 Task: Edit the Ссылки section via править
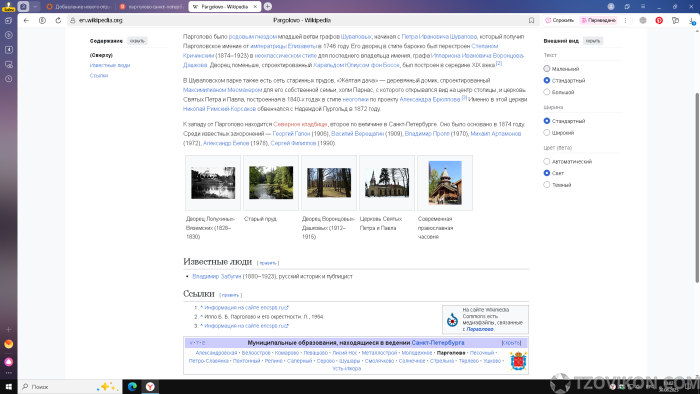[231, 295]
